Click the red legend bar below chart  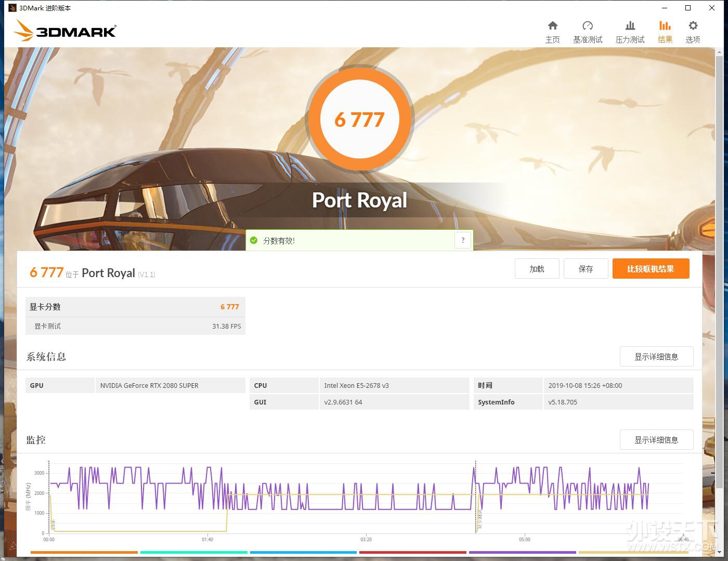click(413, 552)
